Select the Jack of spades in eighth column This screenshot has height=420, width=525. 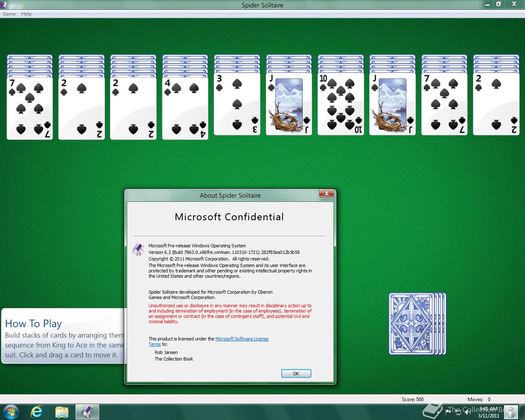393,104
